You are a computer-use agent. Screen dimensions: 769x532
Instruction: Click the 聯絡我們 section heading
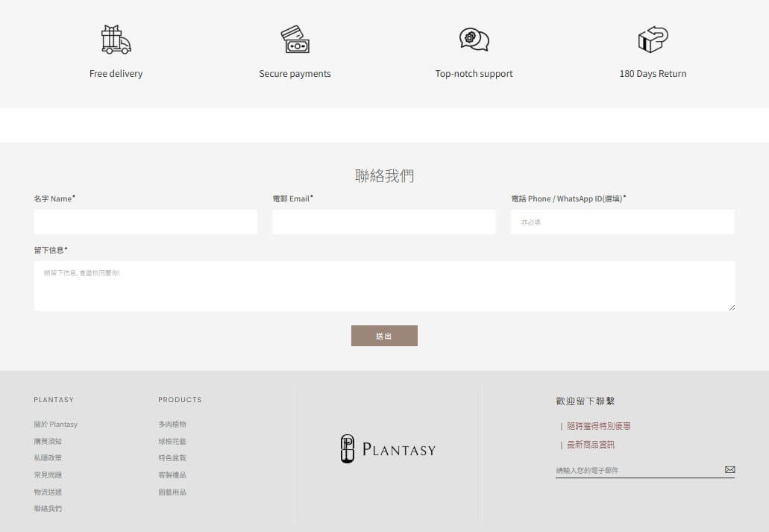[x=385, y=175]
